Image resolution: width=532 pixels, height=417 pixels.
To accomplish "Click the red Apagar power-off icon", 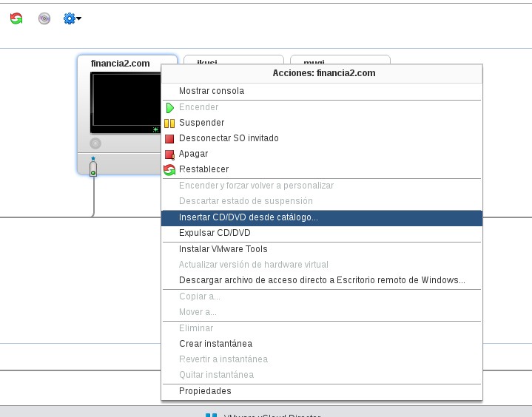I will click(169, 154).
